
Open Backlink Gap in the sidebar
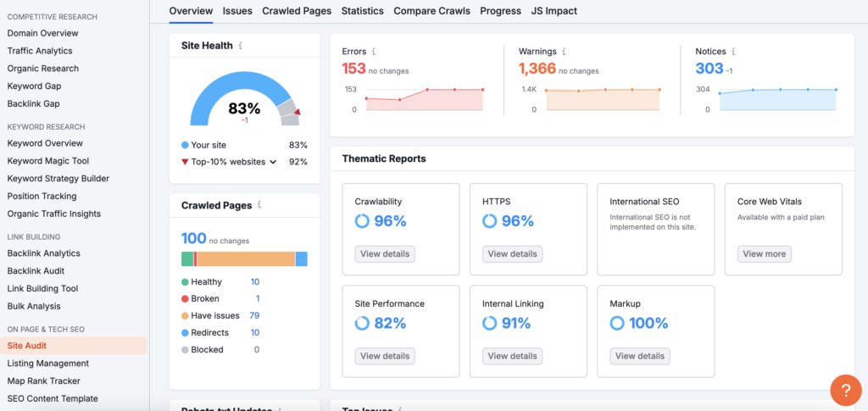[33, 104]
